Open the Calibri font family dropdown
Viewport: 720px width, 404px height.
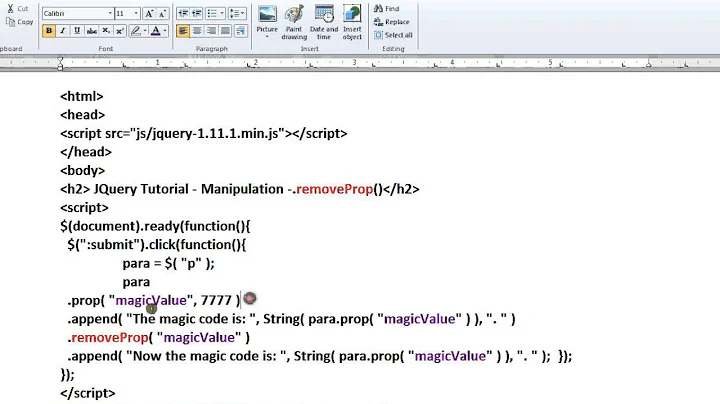tap(110, 13)
